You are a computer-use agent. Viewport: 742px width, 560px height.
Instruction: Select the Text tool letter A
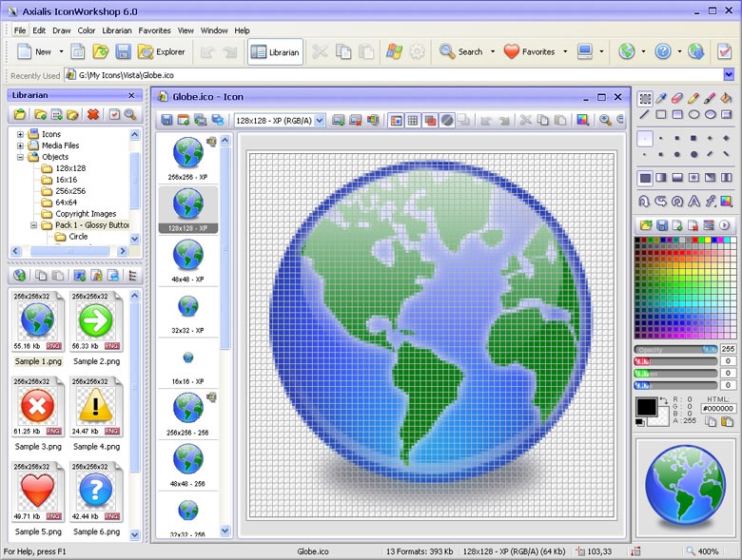(x=693, y=202)
